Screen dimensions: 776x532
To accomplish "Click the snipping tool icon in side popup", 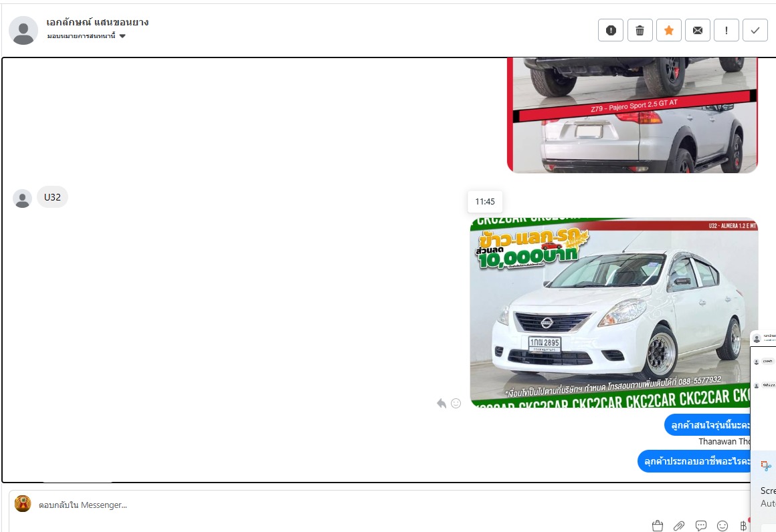I will pos(766,466).
